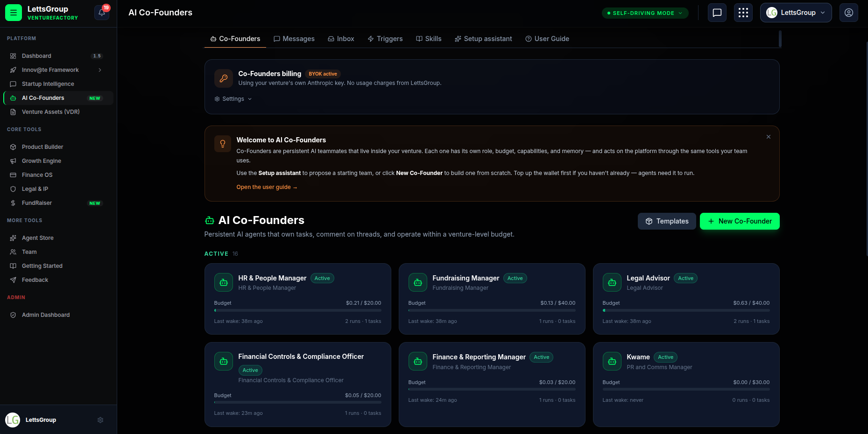This screenshot has height=434, width=868.
Task: Click the 2 runs · 1 tasks text on HR card
Action: (x=363, y=321)
